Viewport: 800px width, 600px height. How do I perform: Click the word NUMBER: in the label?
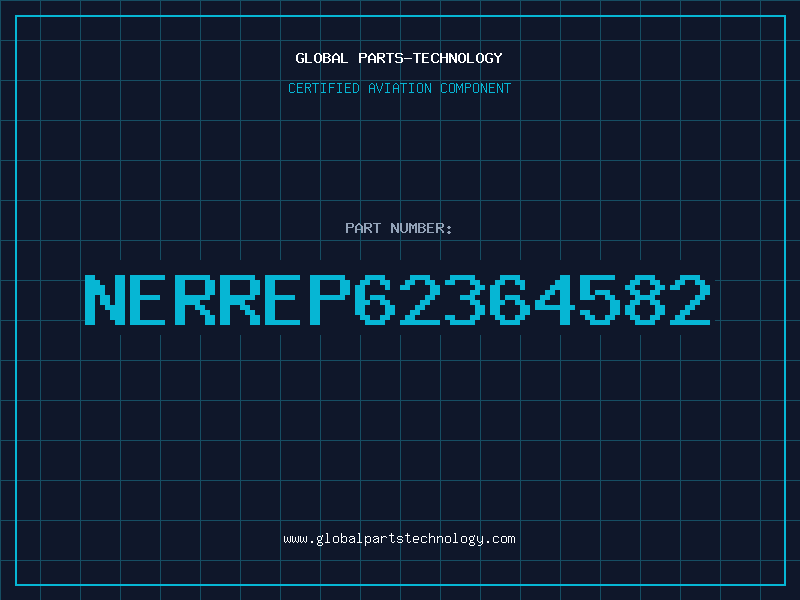pos(421,228)
